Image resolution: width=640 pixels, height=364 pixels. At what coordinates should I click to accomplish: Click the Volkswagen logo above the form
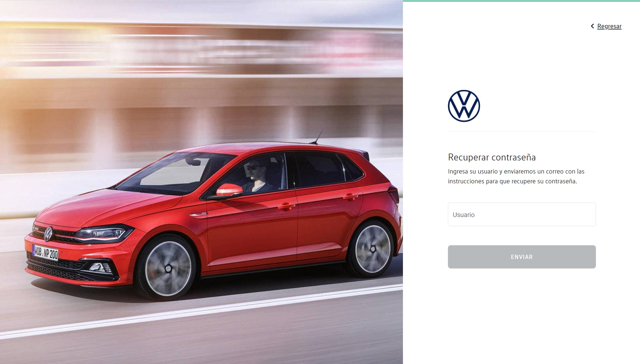464,106
